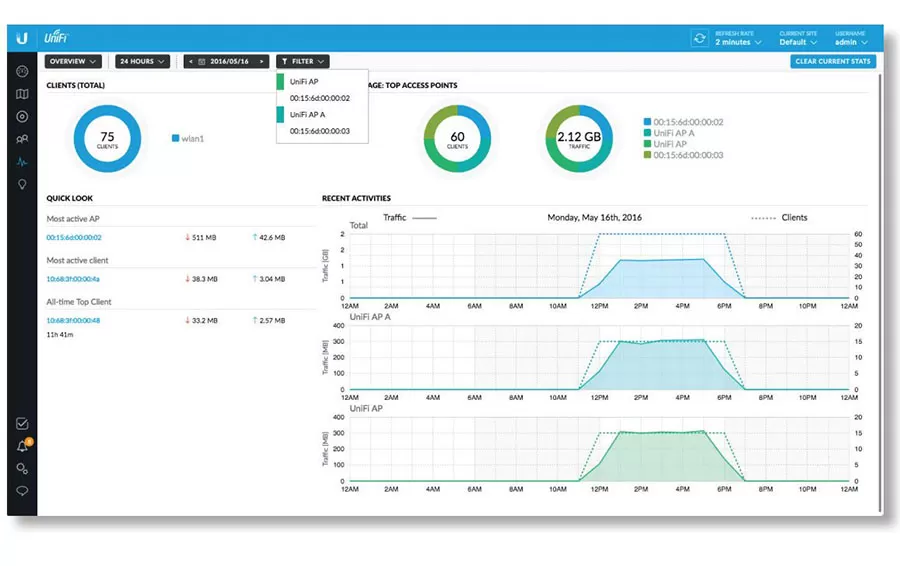Click the Clients dotted line legend entry

(779, 218)
